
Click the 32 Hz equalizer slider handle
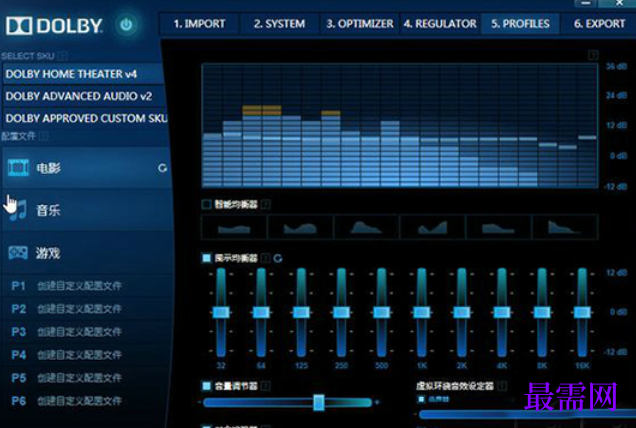point(221,312)
